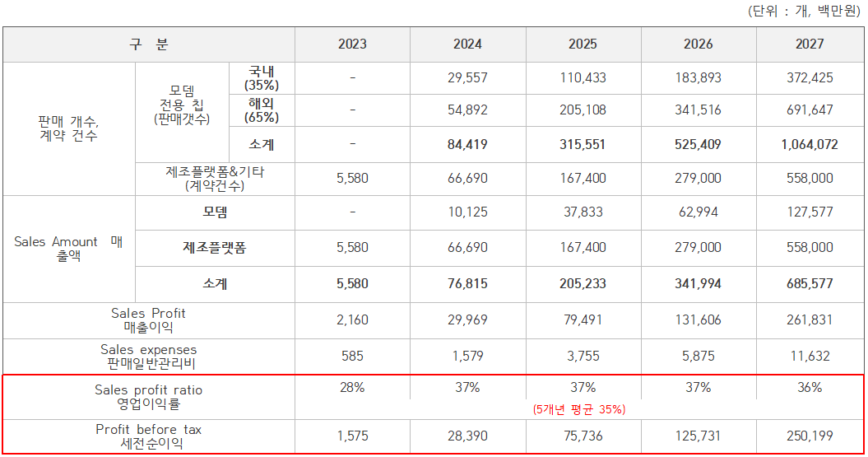Select the Profit before tax 세전순이익 label

click(149, 436)
